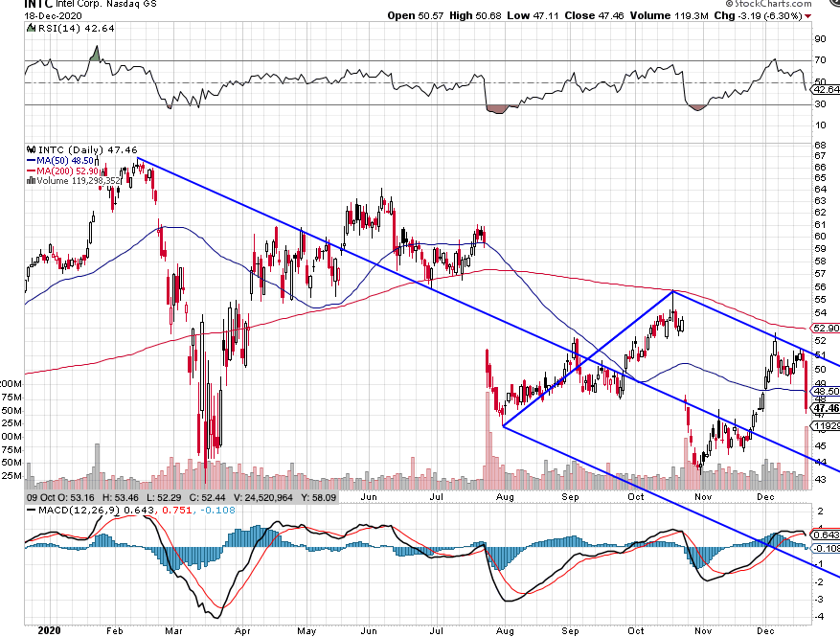
Task: Click the StockCharts.com copyright link
Action: 769,4
